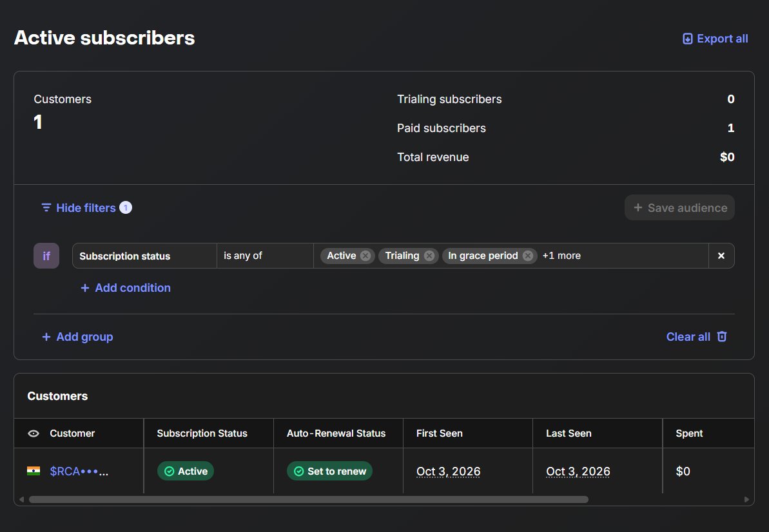Click the Total revenue label
Viewport: 769px width, 532px height.
433,157
